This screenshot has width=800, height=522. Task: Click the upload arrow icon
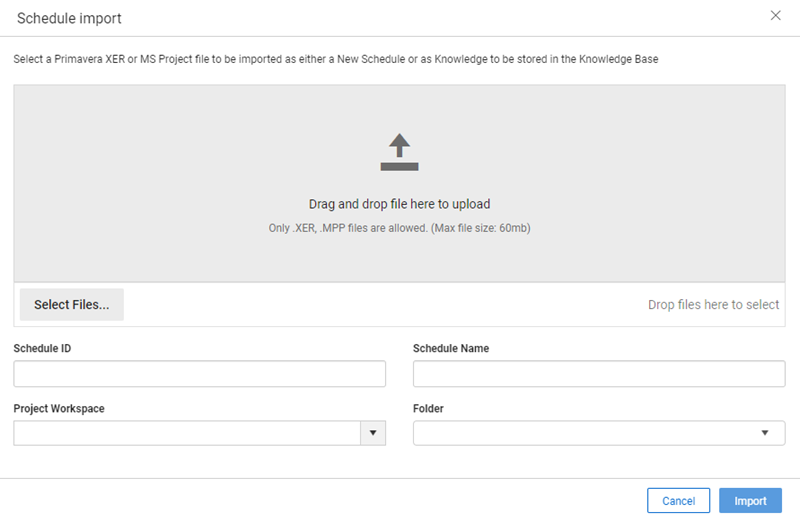[399, 152]
